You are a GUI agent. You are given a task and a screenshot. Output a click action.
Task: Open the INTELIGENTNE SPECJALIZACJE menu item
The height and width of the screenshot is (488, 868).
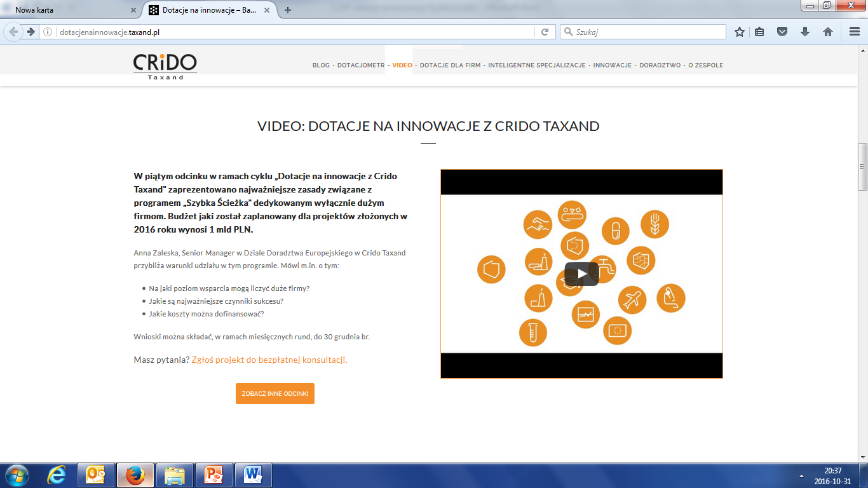click(x=536, y=65)
